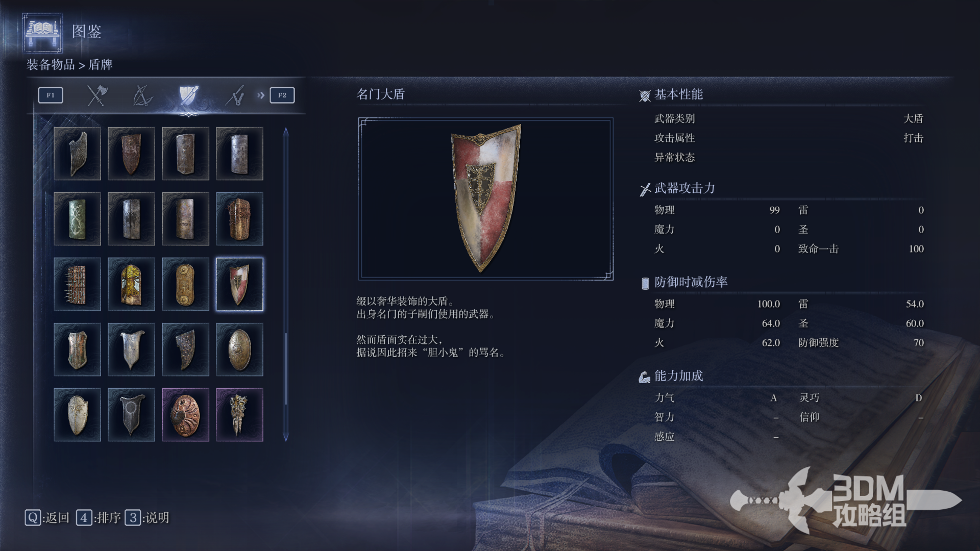Click the double-chevron arrow beside F2

coord(261,95)
